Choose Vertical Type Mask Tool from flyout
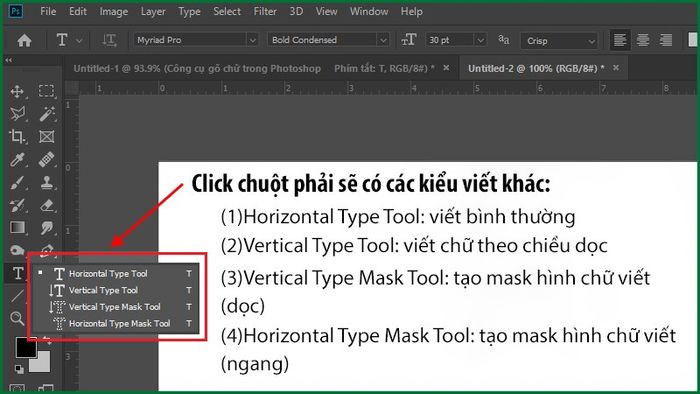 click(117, 307)
